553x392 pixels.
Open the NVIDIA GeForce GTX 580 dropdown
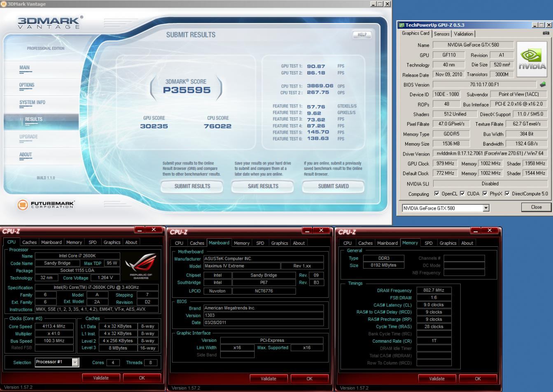coord(486,208)
